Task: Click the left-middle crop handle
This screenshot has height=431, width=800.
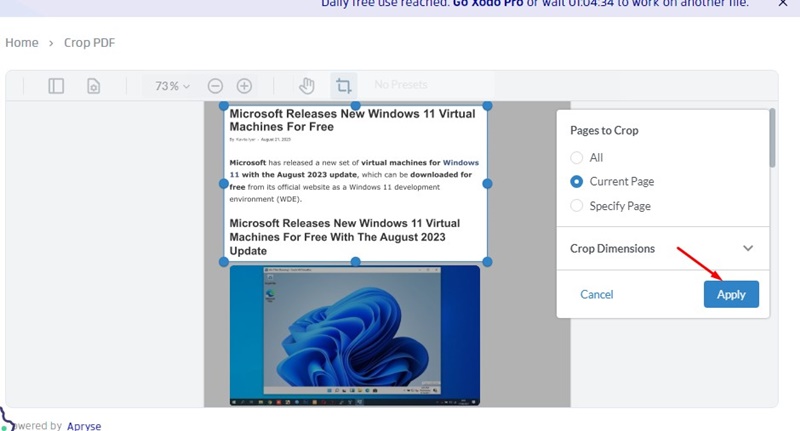Action: (x=223, y=184)
